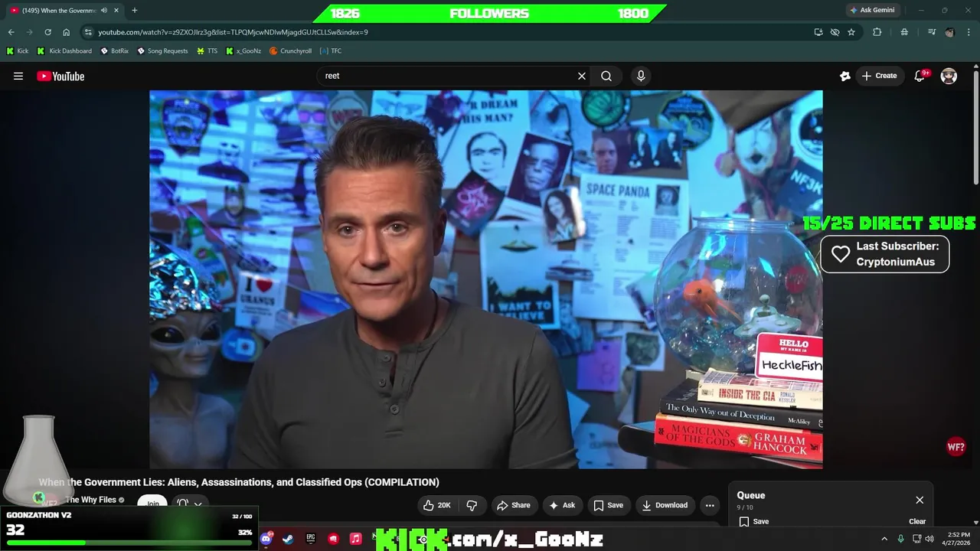
Task: Open the Crunchyroll bookmark
Action: (x=290, y=51)
